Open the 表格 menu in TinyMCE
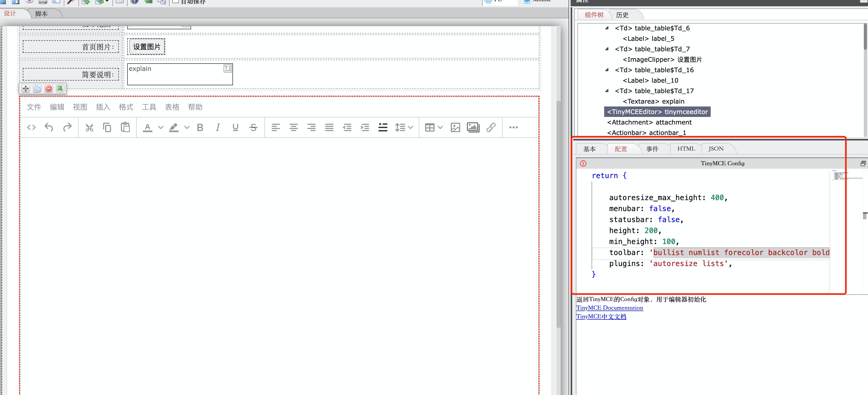 [172, 107]
